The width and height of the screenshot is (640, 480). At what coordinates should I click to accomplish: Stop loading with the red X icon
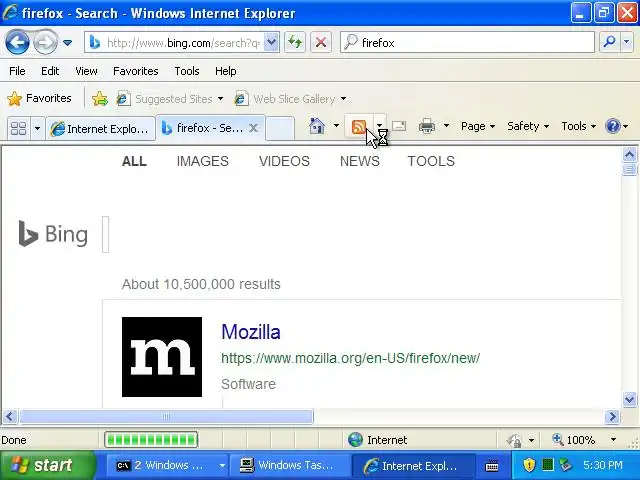(321, 42)
